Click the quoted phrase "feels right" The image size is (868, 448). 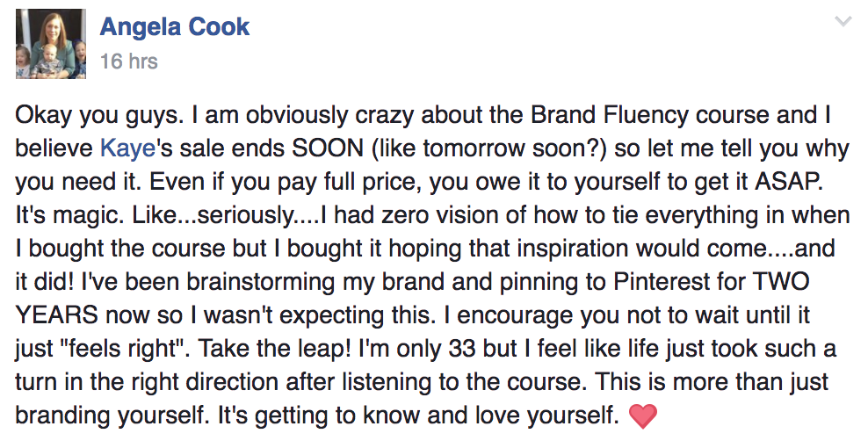coord(126,349)
